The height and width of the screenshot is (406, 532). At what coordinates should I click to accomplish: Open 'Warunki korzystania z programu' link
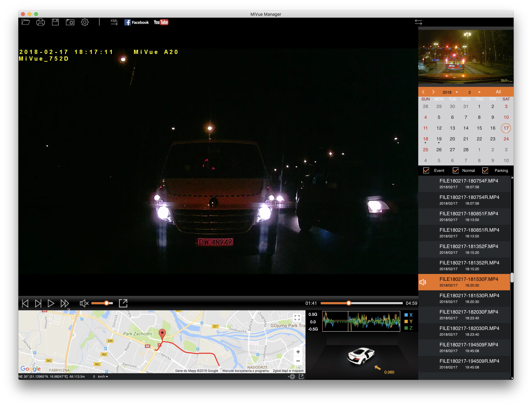click(246, 371)
